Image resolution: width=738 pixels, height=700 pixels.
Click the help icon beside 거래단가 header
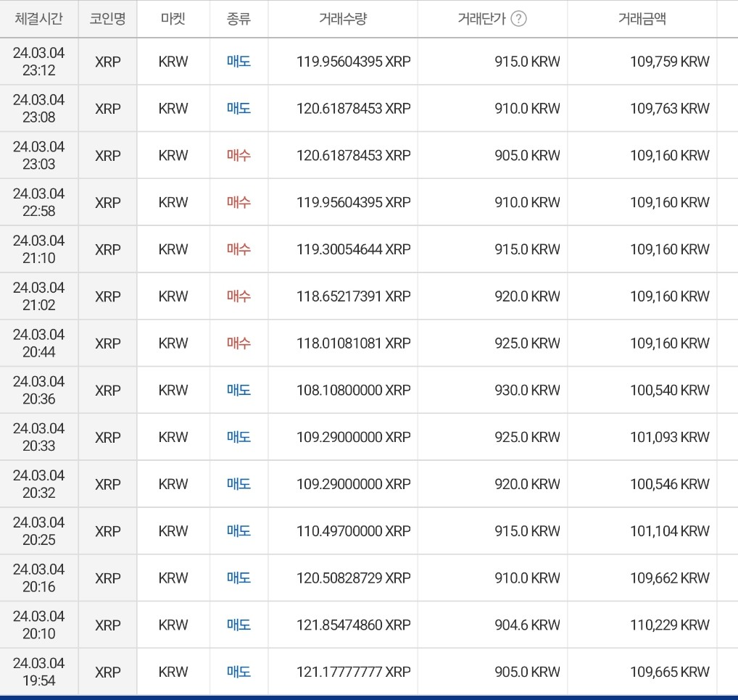(518, 19)
